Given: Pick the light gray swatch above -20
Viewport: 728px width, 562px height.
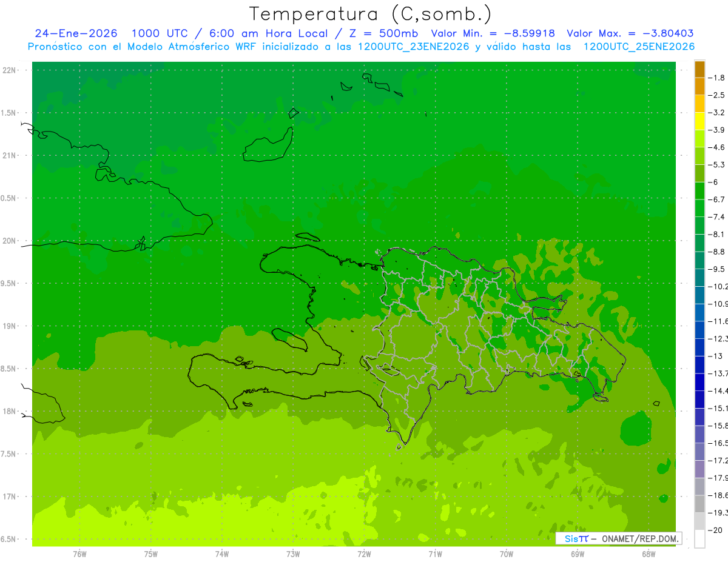Looking at the screenshot, I should (x=699, y=521).
